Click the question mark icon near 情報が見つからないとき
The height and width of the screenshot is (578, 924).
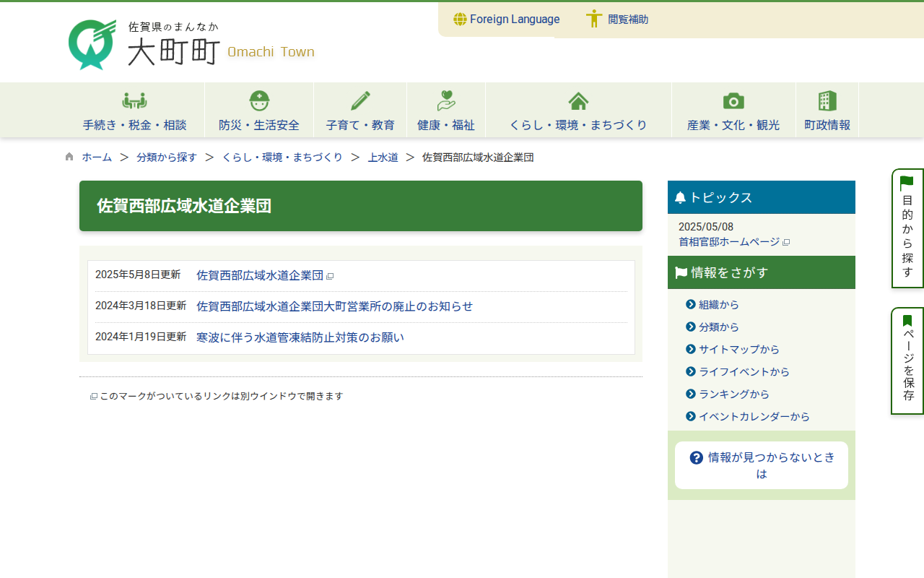coord(697,457)
